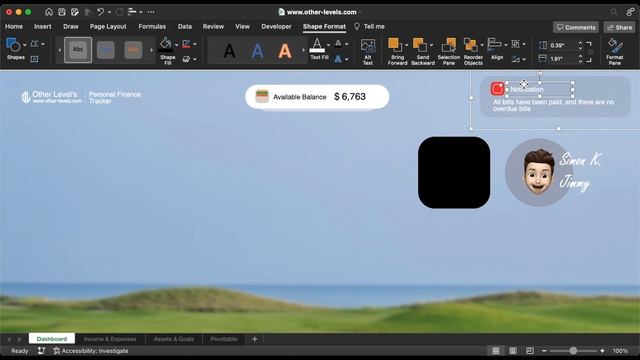Switch to Page Layout tab
The height and width of the screenshot is (360, 640).
[x=108, y=27]
